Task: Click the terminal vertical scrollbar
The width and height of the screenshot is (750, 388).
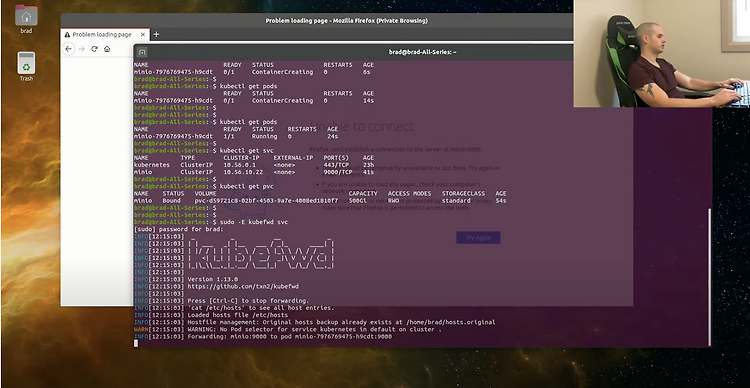Action: point(709,277)
